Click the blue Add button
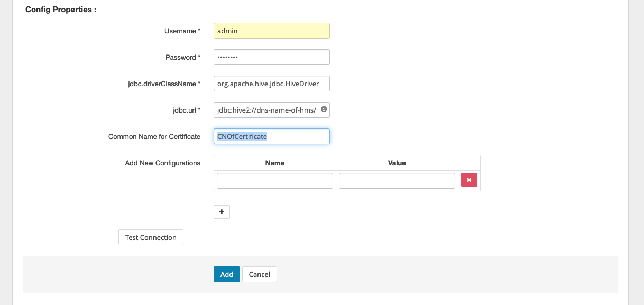 pos(226,274)
